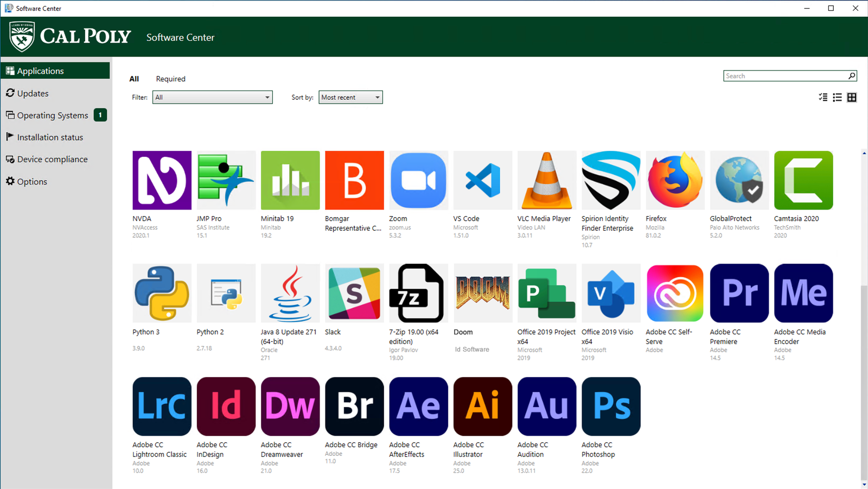Click the scrollbar down arrow
The image size is (868, 489).
[864, 485]
